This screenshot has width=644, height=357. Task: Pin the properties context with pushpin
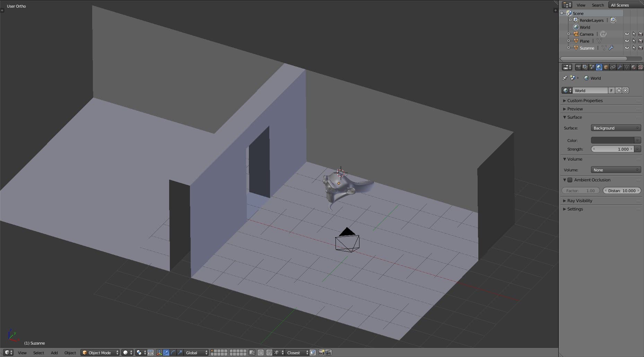565,78
